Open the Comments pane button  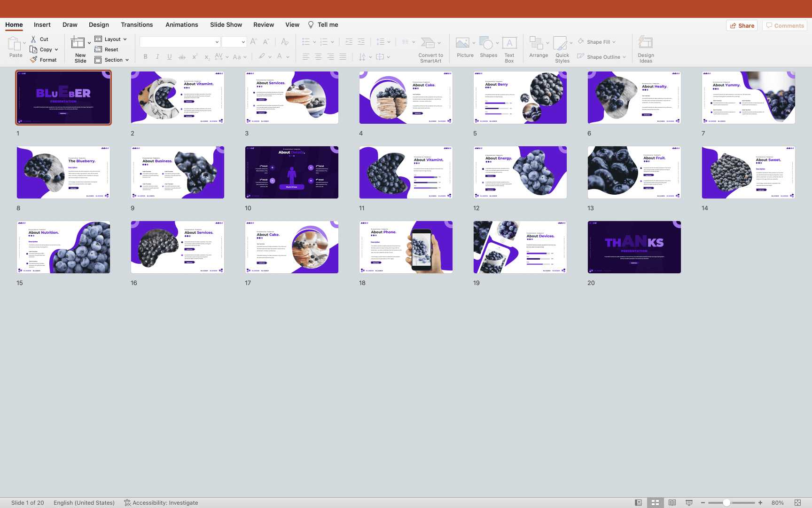[784, 26]
